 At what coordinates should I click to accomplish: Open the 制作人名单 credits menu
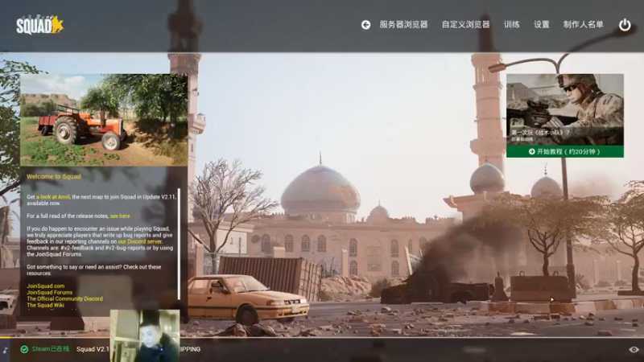[x=583, y=25]
